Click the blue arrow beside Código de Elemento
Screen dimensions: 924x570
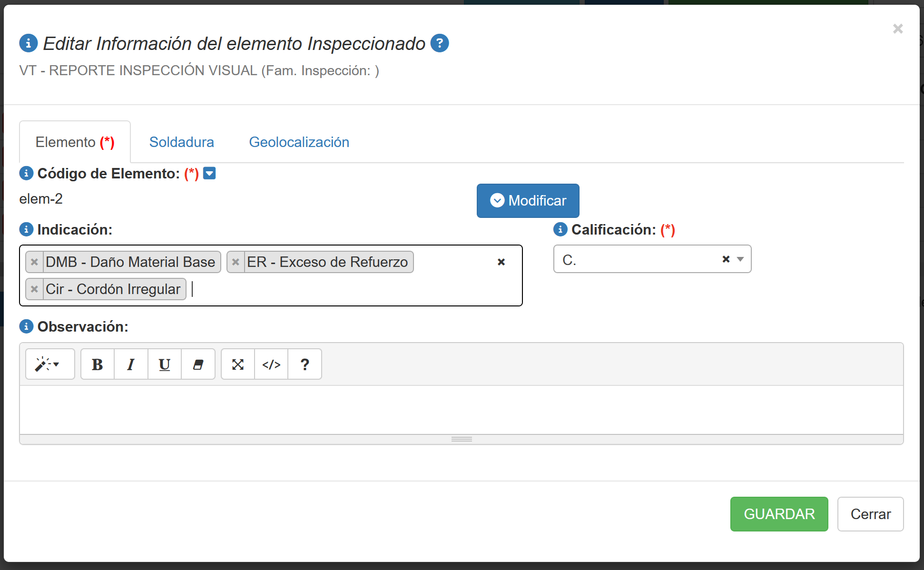coord(209,173)
